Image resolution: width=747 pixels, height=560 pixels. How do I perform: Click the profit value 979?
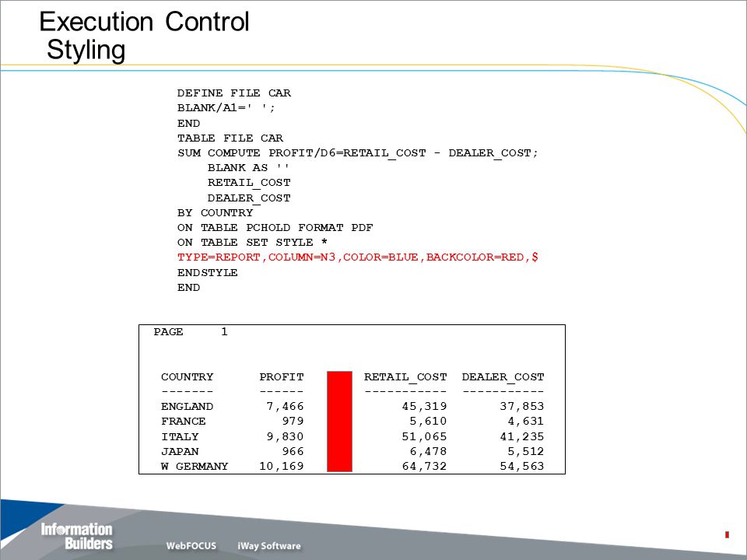click(x=293, y=421)
